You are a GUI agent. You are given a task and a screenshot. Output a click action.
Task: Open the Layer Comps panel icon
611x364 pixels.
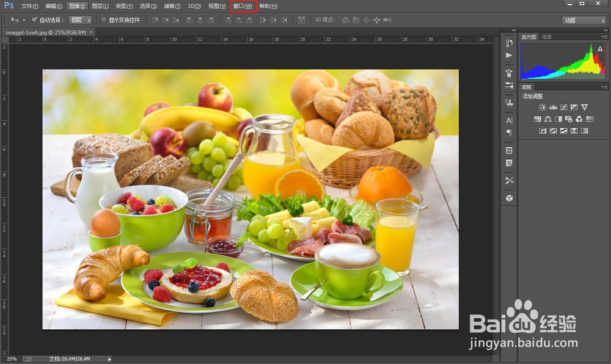509,150
